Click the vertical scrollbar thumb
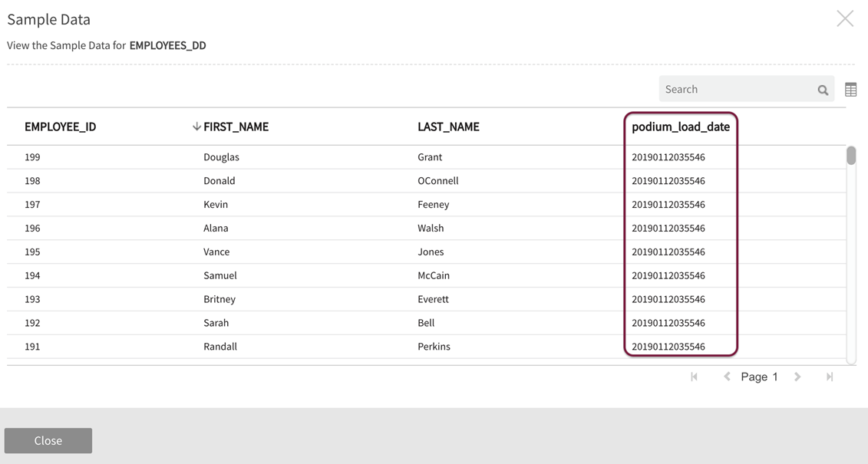Screen dimensions: 868x464 [851, 155]
